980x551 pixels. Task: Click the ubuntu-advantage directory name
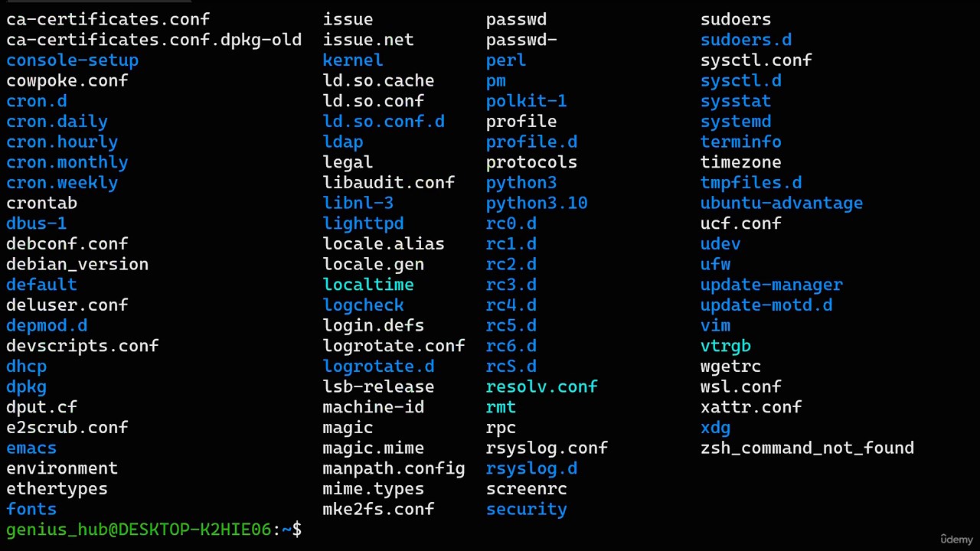point(782,203)
